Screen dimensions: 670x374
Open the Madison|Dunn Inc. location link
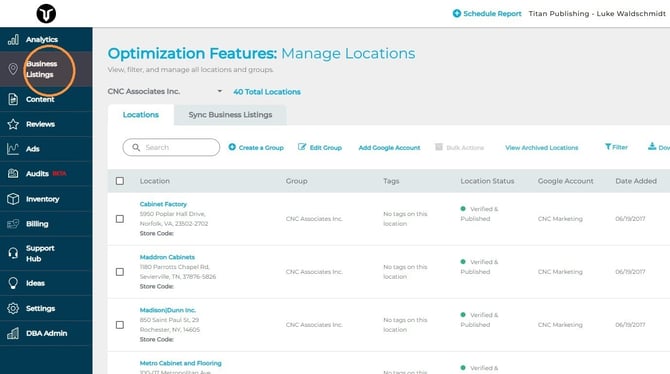pyautogui.click(x=168, y=310)
